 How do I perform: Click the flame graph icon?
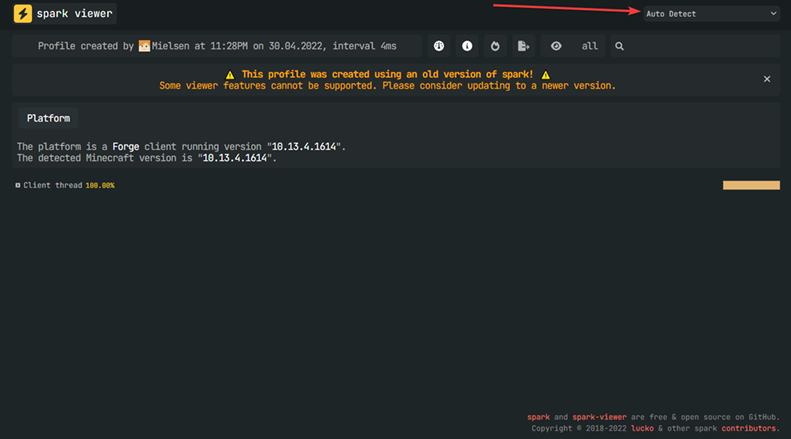[495, 46]
